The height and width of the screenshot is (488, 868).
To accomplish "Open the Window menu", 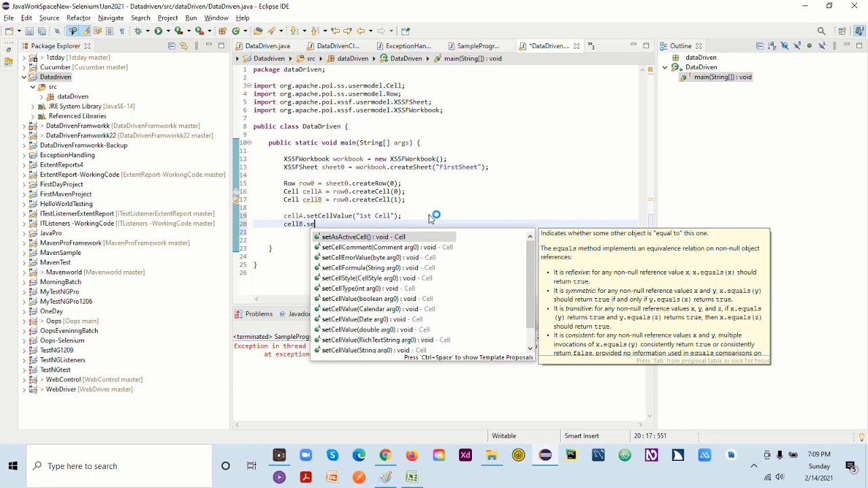I will click(x=216, y=18).
